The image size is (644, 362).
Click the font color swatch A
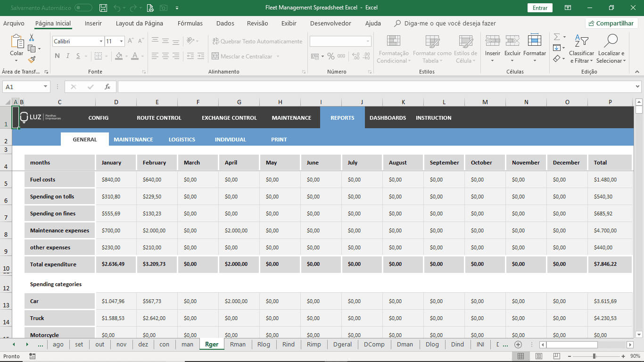click(135, 56)
